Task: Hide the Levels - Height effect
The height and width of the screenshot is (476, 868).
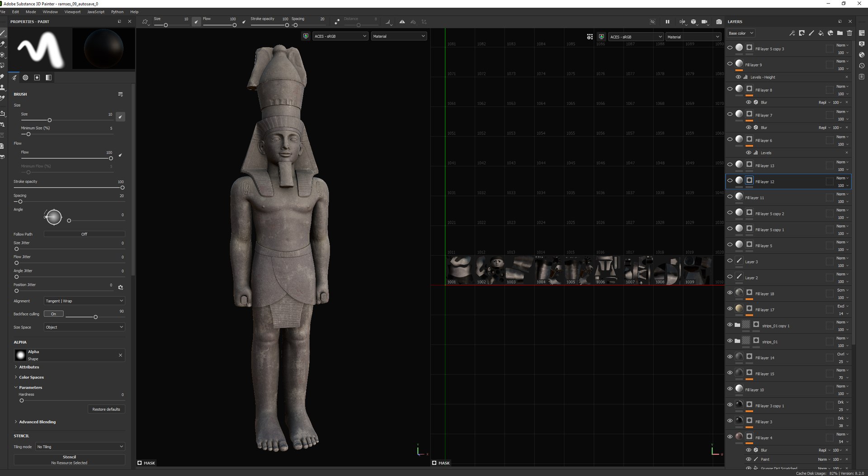Action: coord(738,77)
